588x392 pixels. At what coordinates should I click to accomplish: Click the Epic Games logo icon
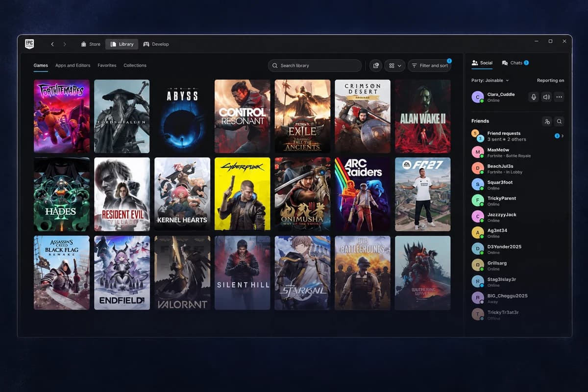click(29, 44)
